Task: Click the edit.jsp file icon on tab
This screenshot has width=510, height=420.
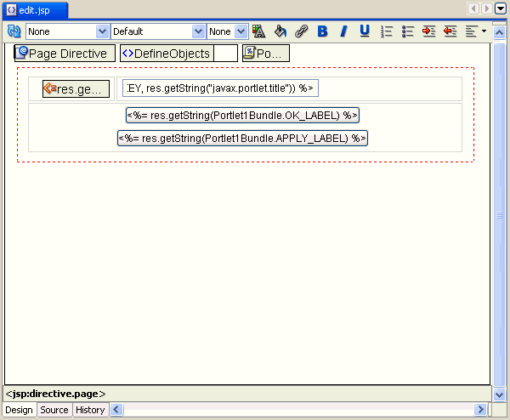Action: [x=11, y=10]
